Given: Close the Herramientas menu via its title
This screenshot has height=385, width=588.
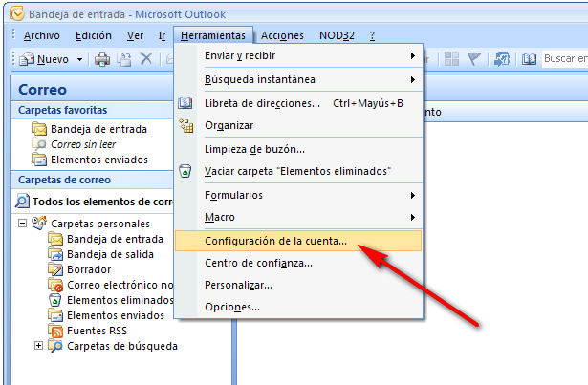Looking at the screenshot, I should [213, 35].
